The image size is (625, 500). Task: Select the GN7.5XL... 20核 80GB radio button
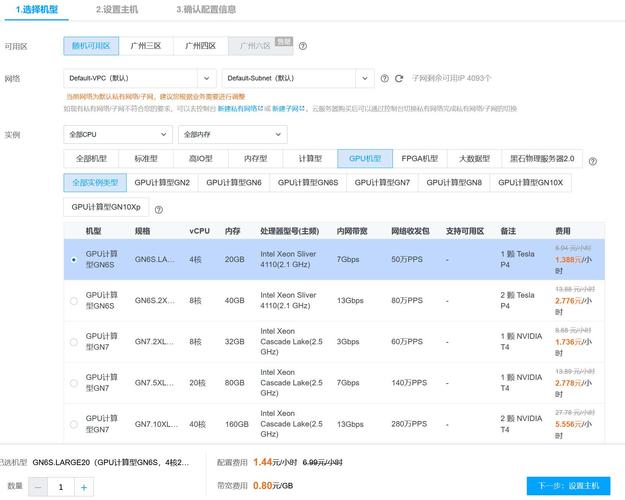74,383
